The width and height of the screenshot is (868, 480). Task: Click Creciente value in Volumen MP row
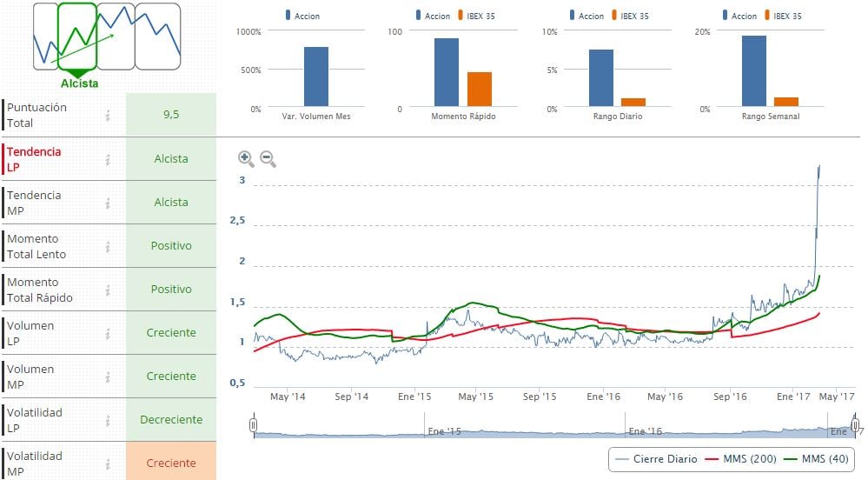point(171,377)
